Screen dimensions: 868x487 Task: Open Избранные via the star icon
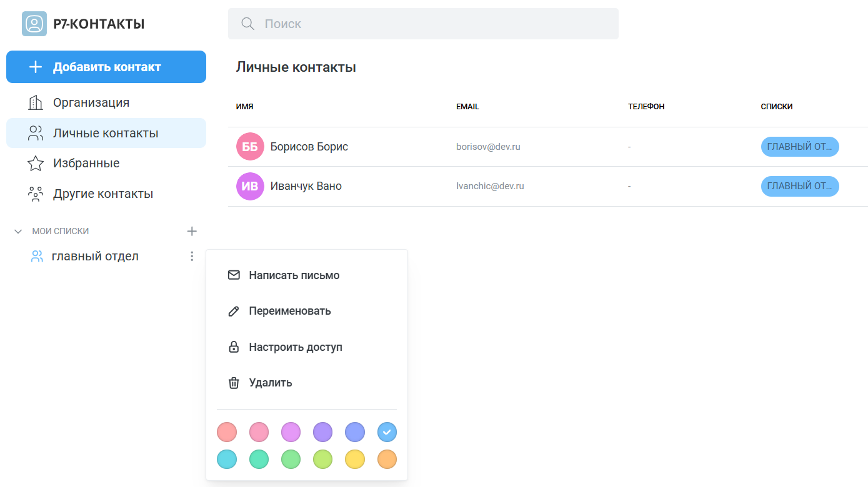pyautogui.click(x=36, y=164)
